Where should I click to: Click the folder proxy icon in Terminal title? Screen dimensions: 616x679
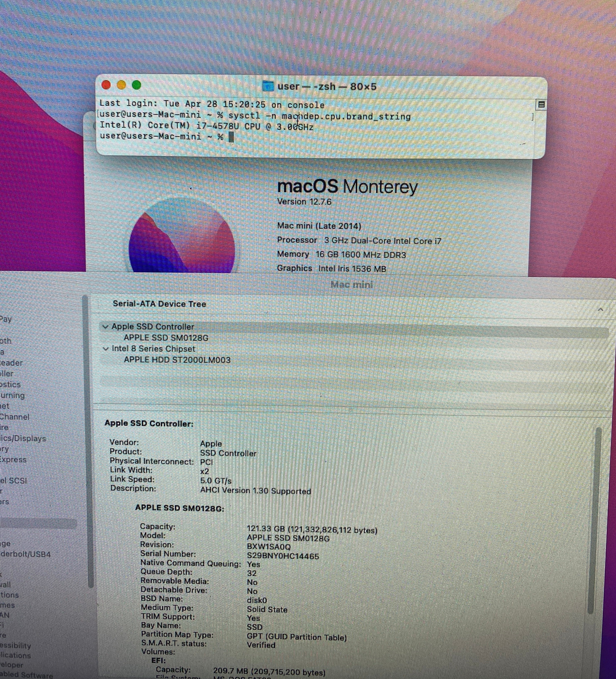pos(268,86)
